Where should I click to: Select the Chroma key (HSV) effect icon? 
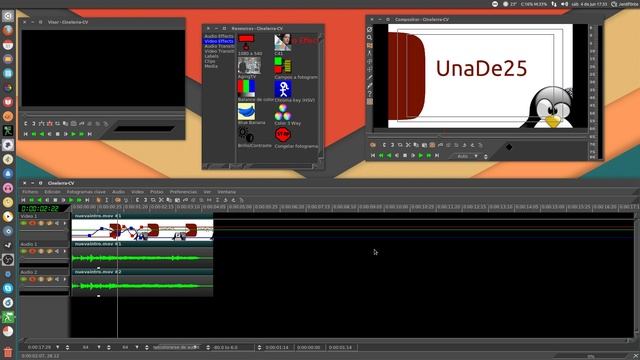[283, 89]
